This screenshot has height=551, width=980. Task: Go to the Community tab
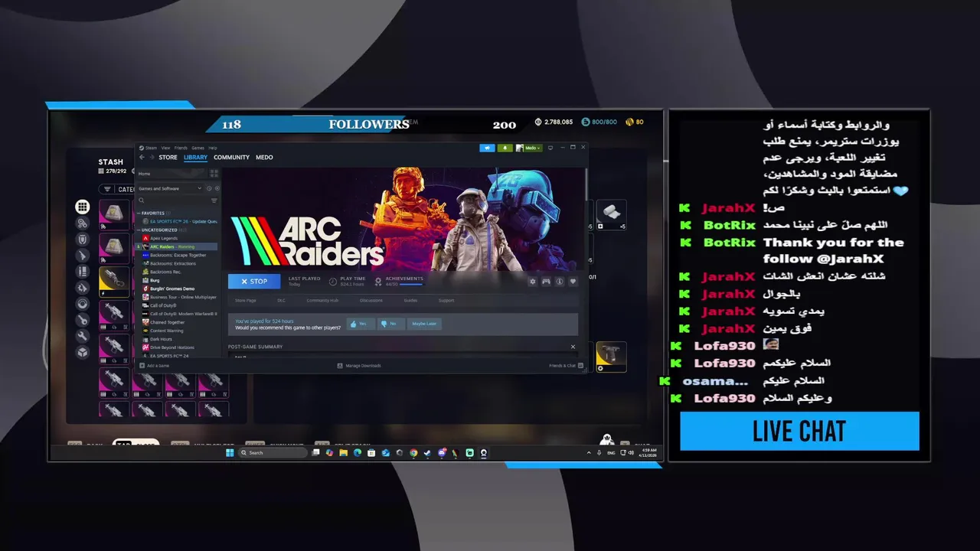[231, 157]
